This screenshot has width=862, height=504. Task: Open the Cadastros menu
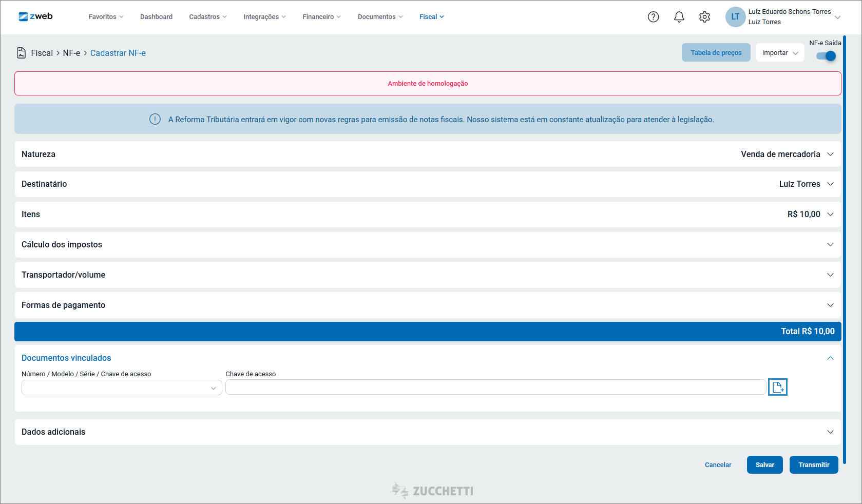[208, 17]
